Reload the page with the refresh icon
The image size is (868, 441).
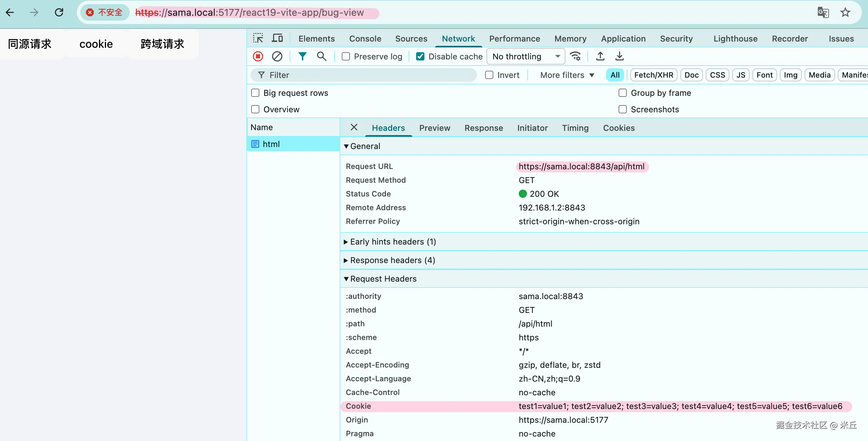pyautogui.click(x=59, y=13)
